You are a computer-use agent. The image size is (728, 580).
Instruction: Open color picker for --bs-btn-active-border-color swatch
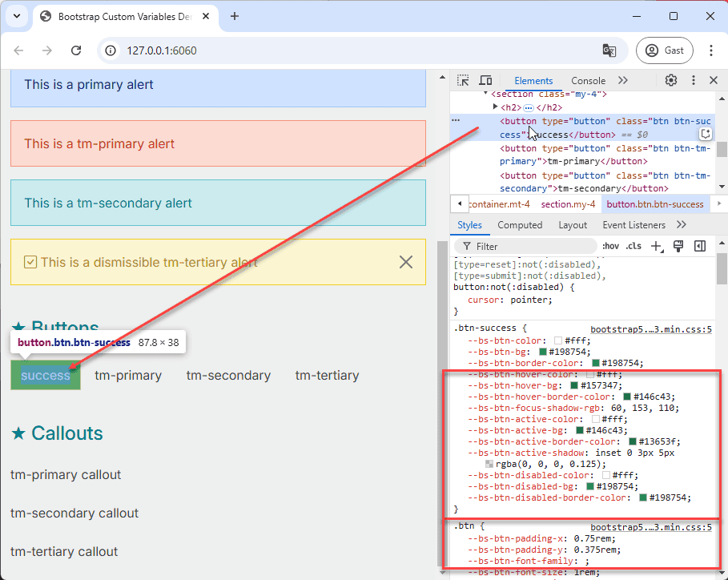point(633,441)
